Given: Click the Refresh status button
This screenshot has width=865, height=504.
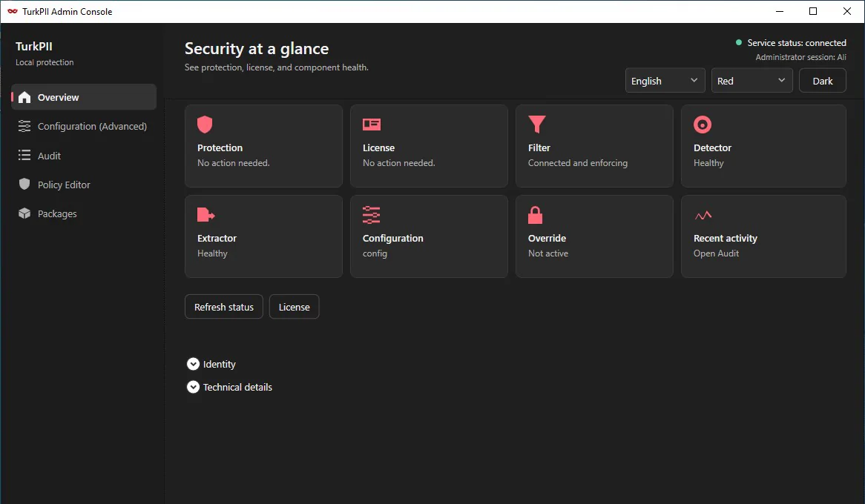Looking at the screenshot, I should click(x=223, y=307).
